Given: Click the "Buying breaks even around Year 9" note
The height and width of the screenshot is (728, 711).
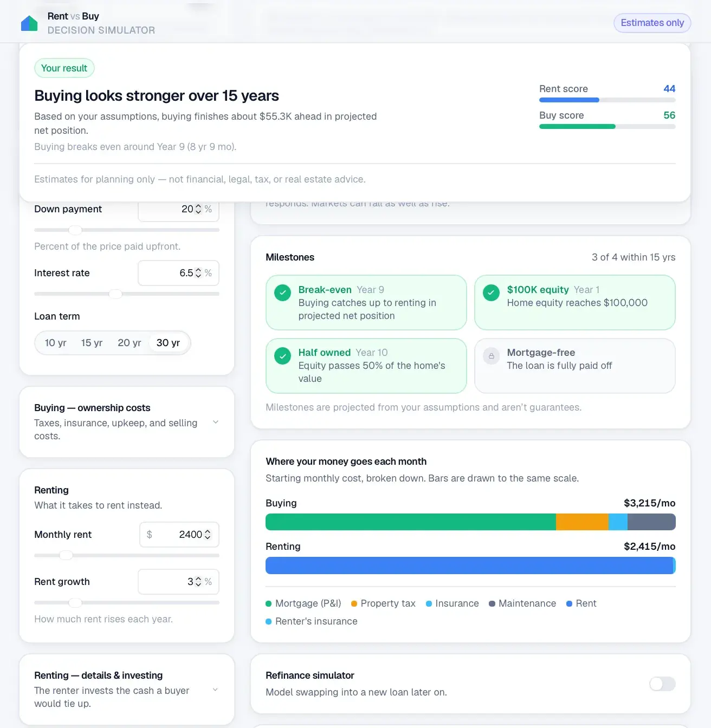Looking at the screenshot, I should pos(135,147).
